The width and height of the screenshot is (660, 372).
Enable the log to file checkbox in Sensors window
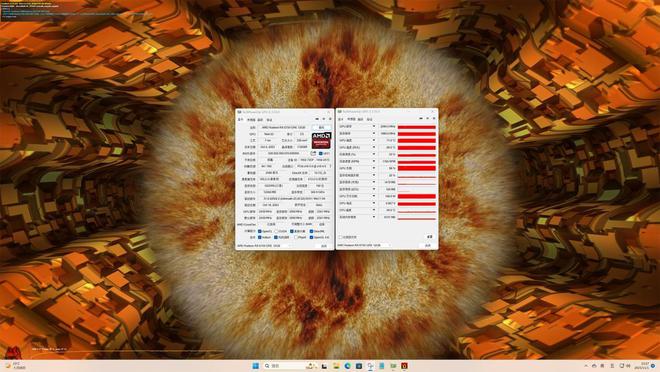(340, 237)
